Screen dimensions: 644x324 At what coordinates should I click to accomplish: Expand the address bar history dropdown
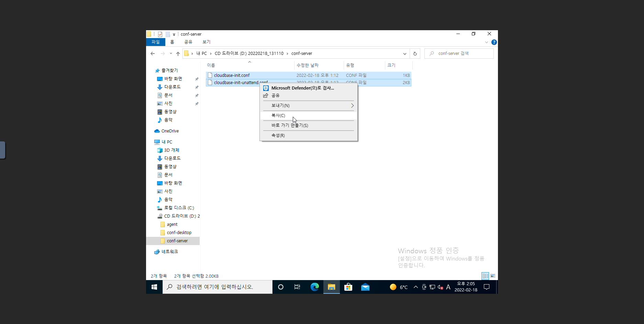(404, 54)
